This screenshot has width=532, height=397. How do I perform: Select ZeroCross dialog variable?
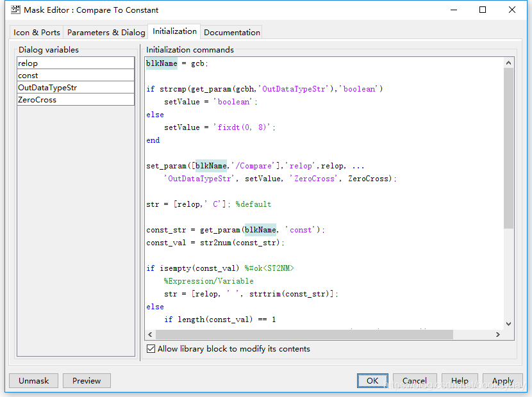(x=76, y=100)
